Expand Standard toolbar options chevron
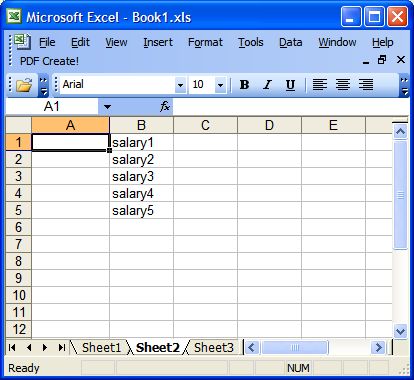Screen dimensions: 414x380 coord(43,85)
